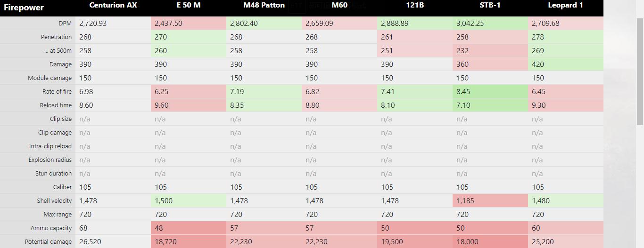This screenshot has height=248, width=644.
Task: Click the M60 tank column header
Action: (339, 6)
